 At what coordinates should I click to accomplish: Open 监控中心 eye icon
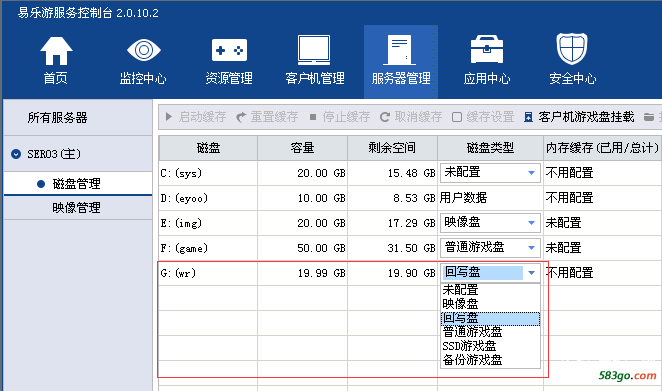144,50
